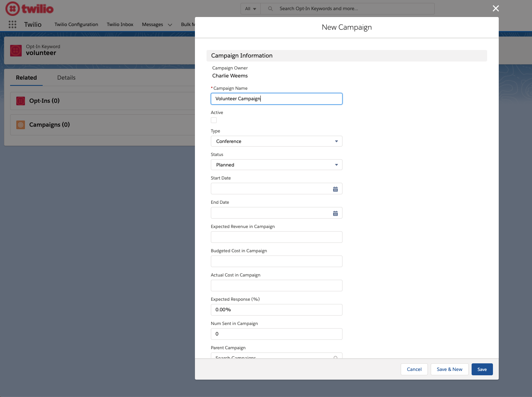
Task: Click the Opt-In Keyword record icon
Action: [x=16, y=50]
